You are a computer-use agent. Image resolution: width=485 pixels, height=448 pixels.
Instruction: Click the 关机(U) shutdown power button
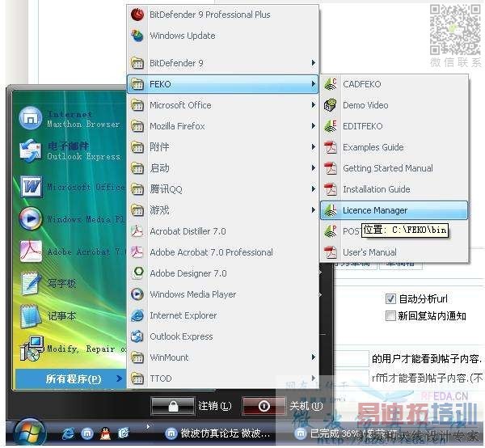264,406
